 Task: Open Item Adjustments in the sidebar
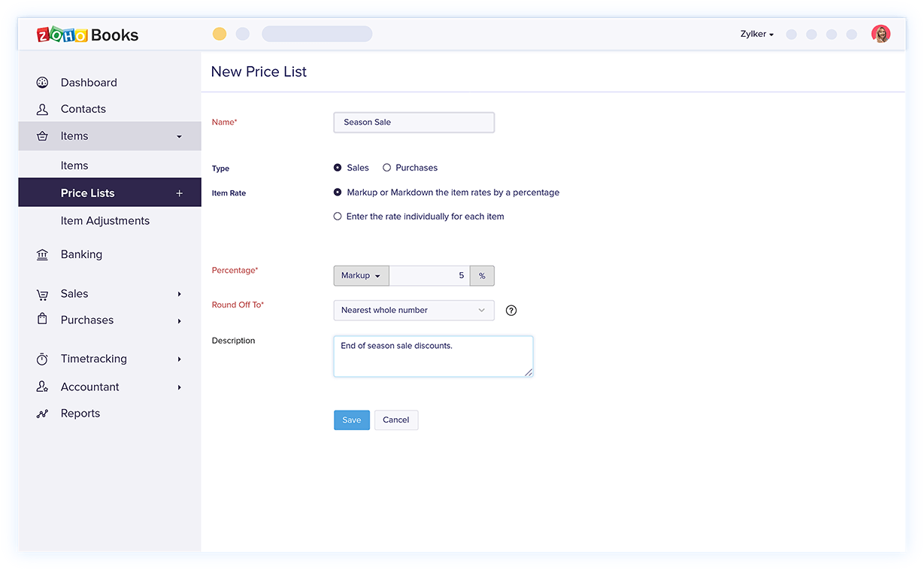coord(105,221)
